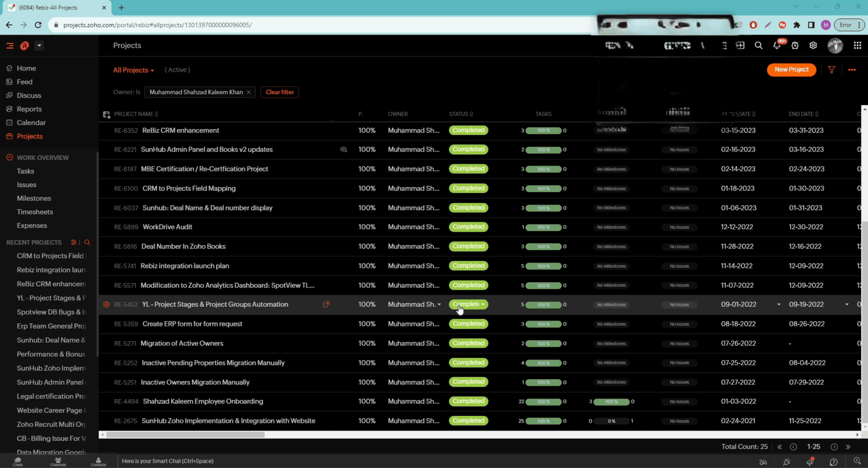This screenshot has height=468, width=868.
Task: Expand the All Projects view dropdown
Action: [133, 70]
